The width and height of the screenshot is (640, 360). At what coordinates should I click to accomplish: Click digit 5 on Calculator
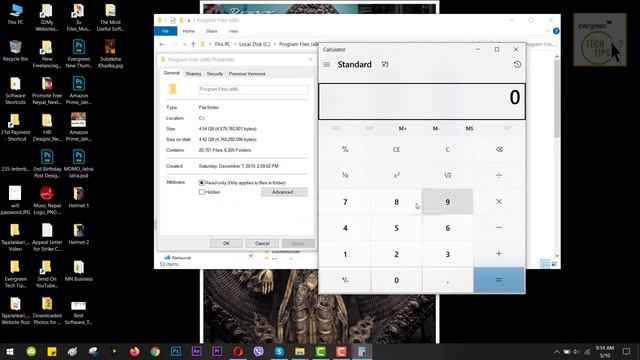[396, 228]
